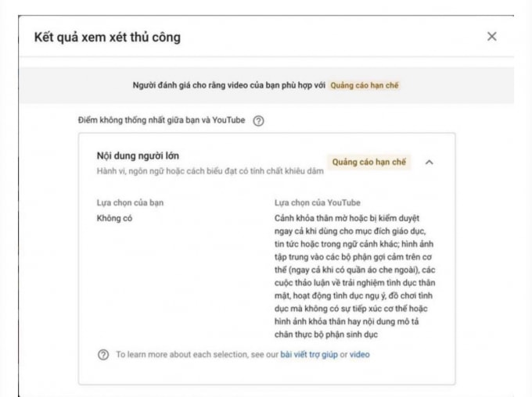The height and width of the screenshot is (397, 532).
Task: Select the Không có value
Action: [114, 218]
